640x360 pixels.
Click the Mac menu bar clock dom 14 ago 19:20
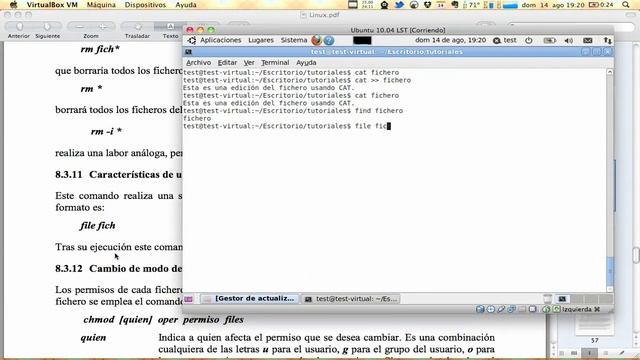coord(553,5)
